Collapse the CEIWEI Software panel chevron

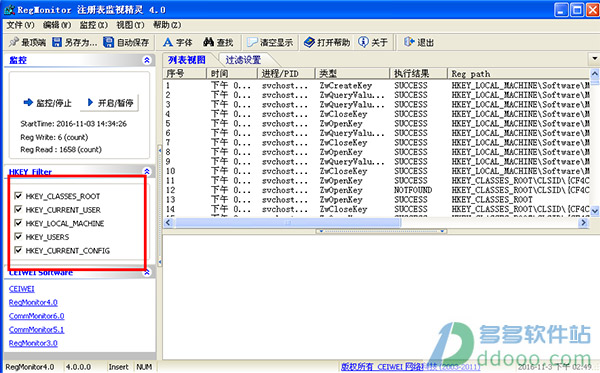pyautogui.click(x=147, y=272)
